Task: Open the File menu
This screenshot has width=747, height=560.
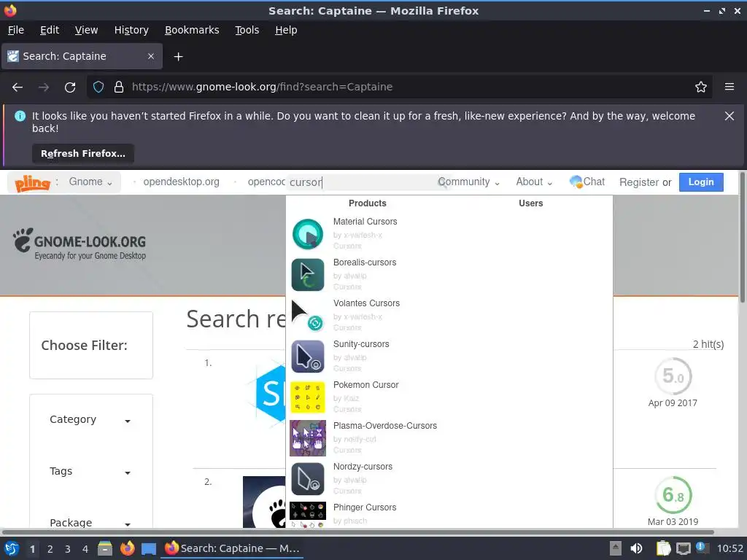Action: click(16, 30)
